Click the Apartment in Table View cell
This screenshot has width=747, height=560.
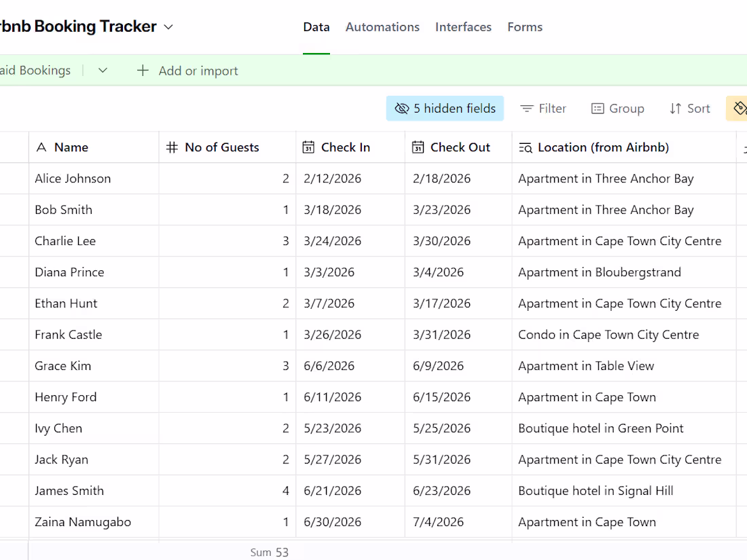tap(624, 366)
